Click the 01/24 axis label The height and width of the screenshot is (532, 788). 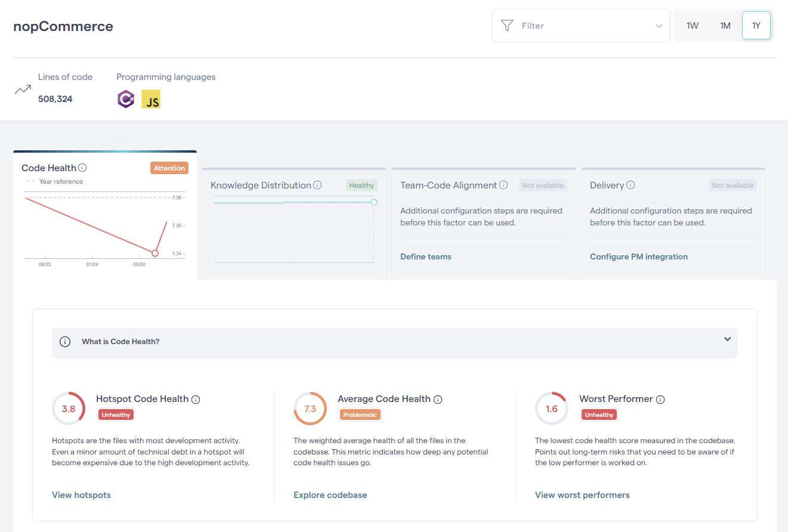92,264
